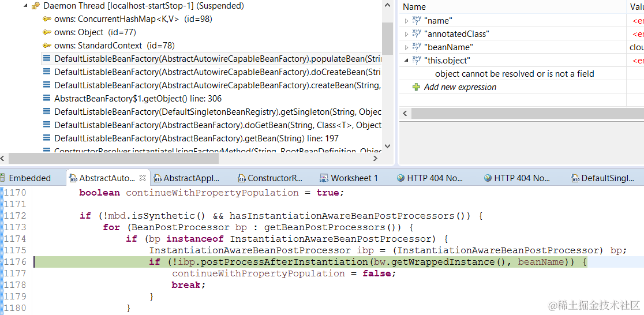The height and width of the screenshot is (315, 644).
Task: Click the beanName value cell
Action: click(x=635, y=47)
